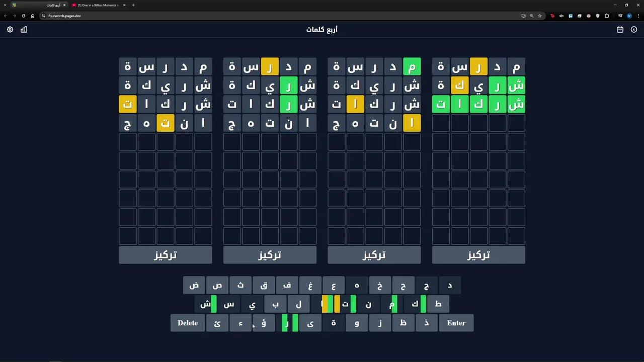
Task: Open the game settings gear
Action: click(10, 30)
